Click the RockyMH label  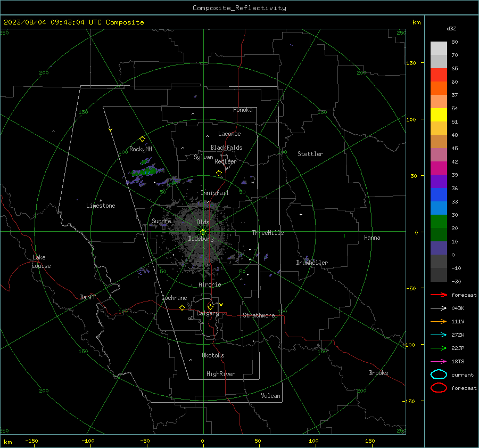pos(141,149)
